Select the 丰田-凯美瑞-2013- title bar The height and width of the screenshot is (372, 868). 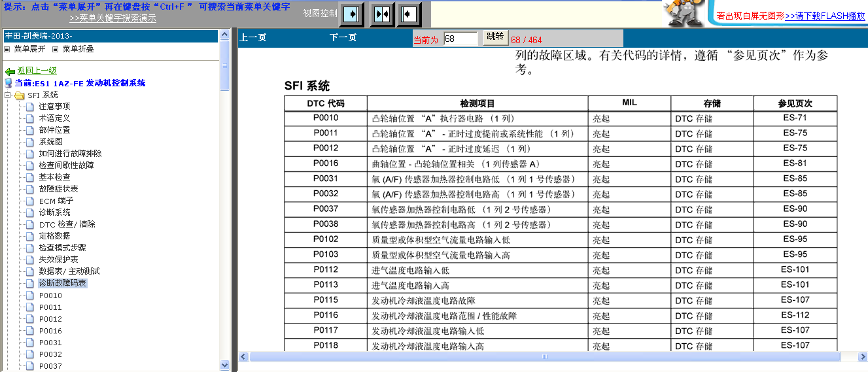pos(111,36)
